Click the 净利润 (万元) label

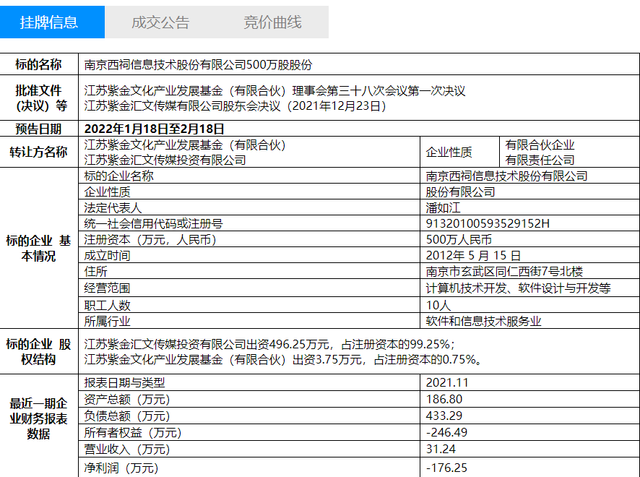pyautogui.click(x=121, y=468)
